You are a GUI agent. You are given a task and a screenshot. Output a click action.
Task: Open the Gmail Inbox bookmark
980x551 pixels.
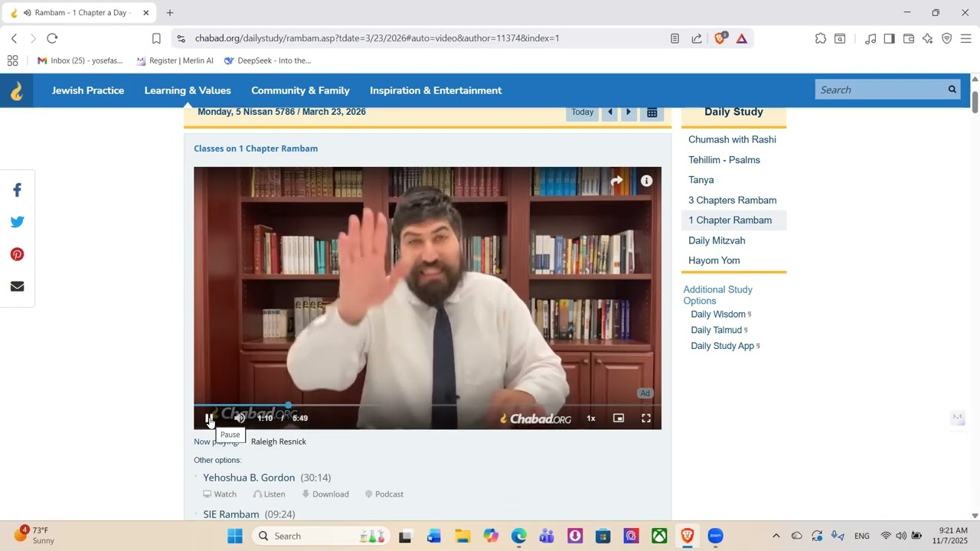[x=80, y=60]
